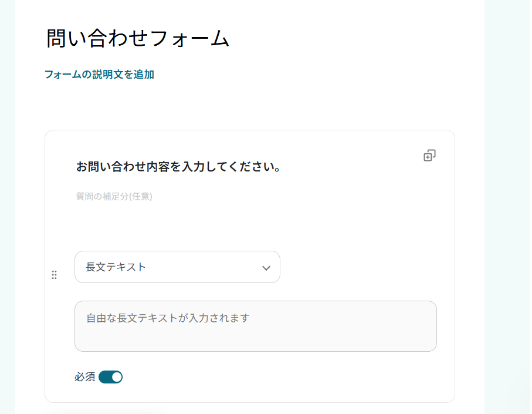Click the 自由な長文テキストが入力されます text area
This screenshot has height=414, width=532.
255,326
